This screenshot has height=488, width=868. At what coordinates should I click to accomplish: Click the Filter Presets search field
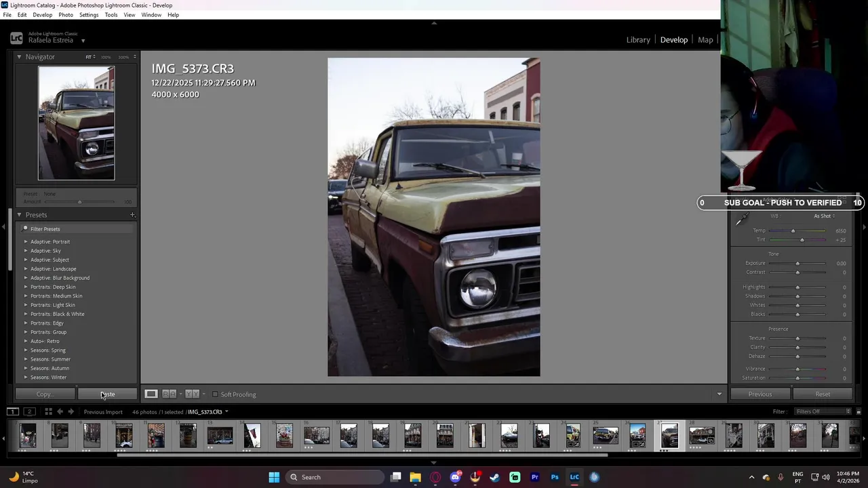(x=77, y=229)
